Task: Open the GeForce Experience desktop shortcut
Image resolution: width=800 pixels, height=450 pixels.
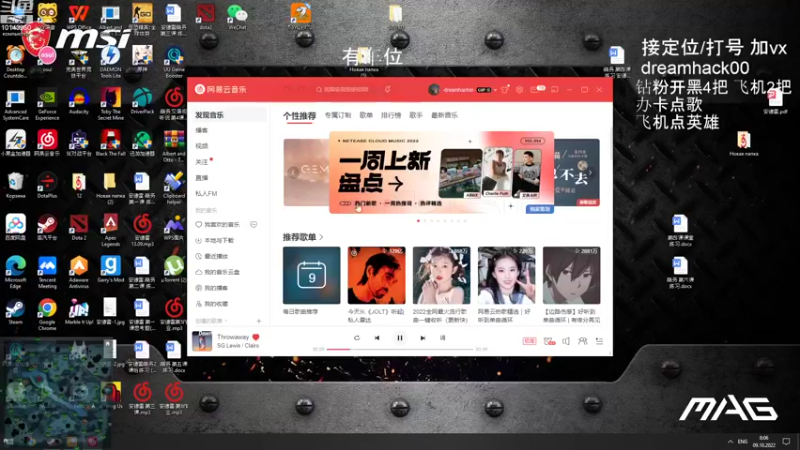Action: tap(47, 104)
